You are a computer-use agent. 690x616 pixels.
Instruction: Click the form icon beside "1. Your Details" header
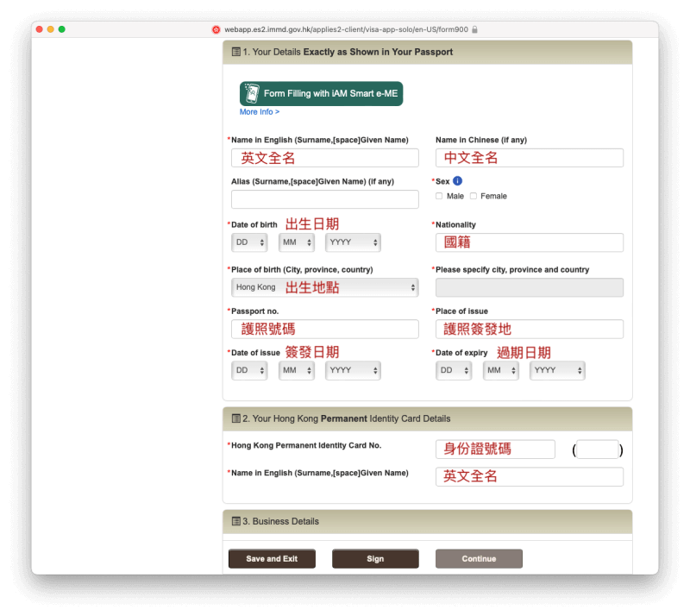click(x=235, y=52)
